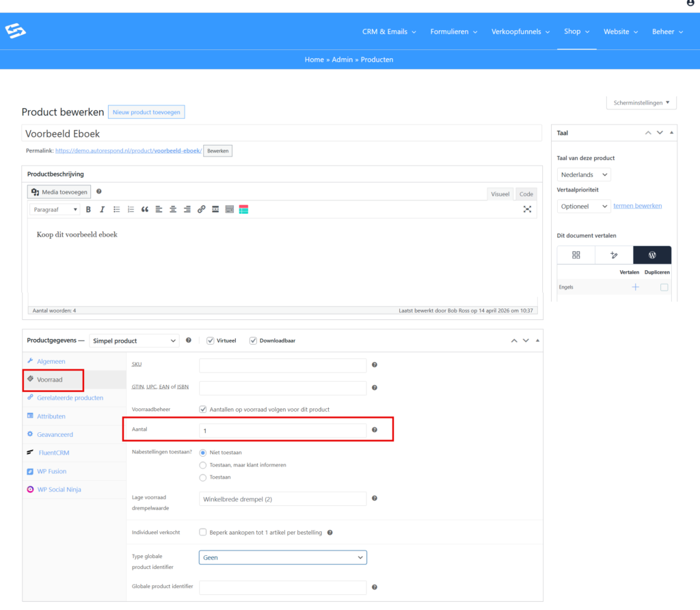Viewport: 700px width, 610px height.
Task: Switch to the Code editor tab
Action: click(x=526, y=194)
